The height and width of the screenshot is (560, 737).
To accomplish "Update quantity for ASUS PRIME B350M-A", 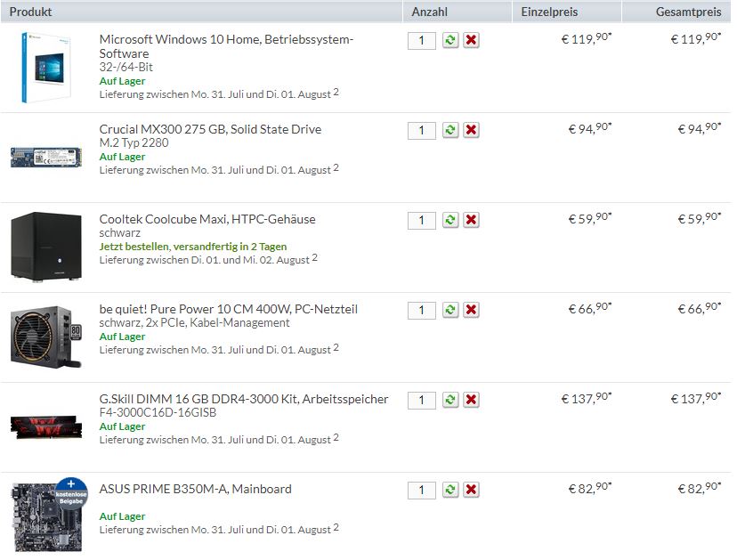I will [450, 490].
